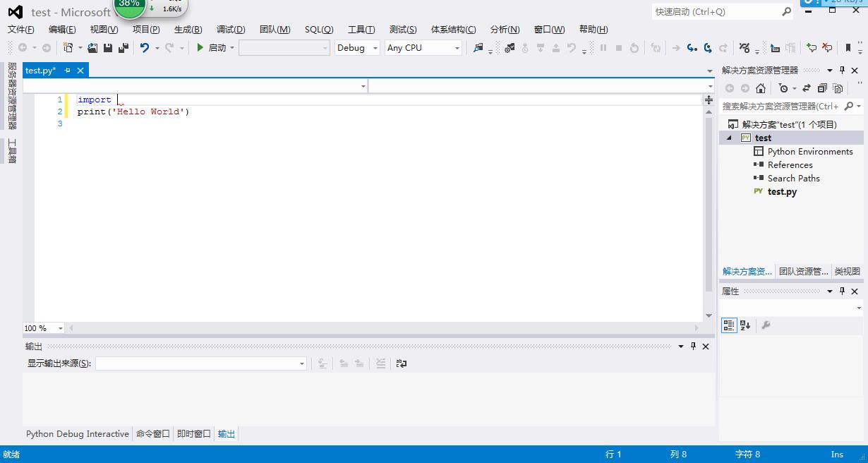The width and height of the screenshot is (868, 463).
Task: Click the hex/breakpoint options toolbar icon
Action: click(x=744, y=48)
